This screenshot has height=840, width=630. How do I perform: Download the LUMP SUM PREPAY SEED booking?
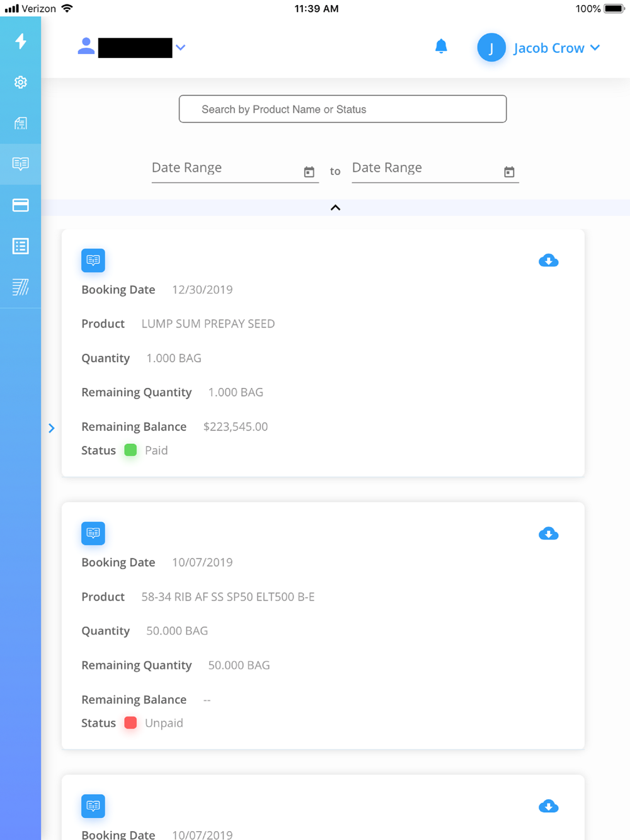549,260
